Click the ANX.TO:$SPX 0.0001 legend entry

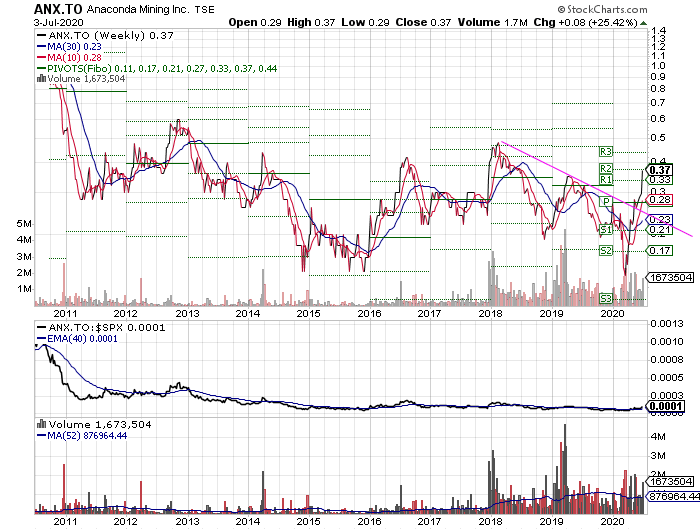[107, 327]
